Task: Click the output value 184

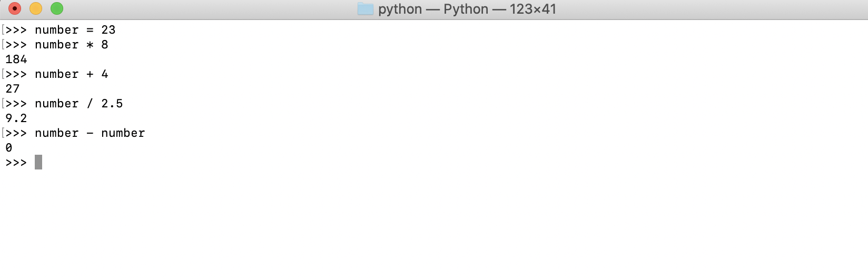Action: coord(16,59)
